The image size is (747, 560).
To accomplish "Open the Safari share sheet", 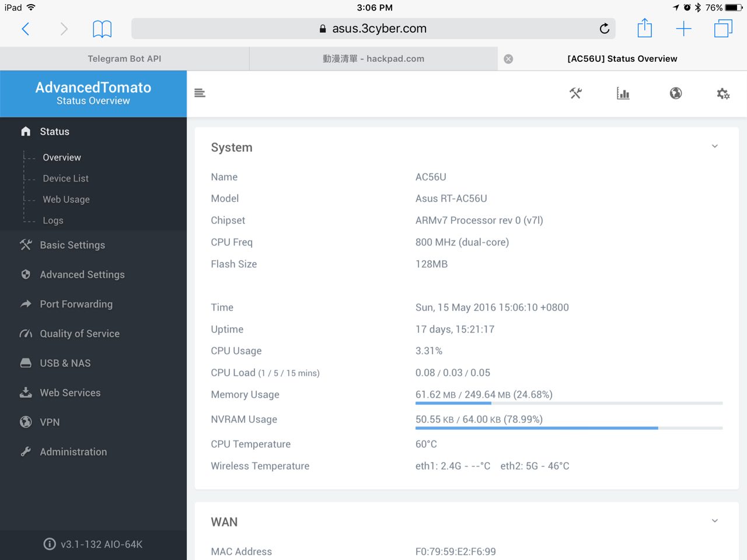I will [x=644, y=28].
